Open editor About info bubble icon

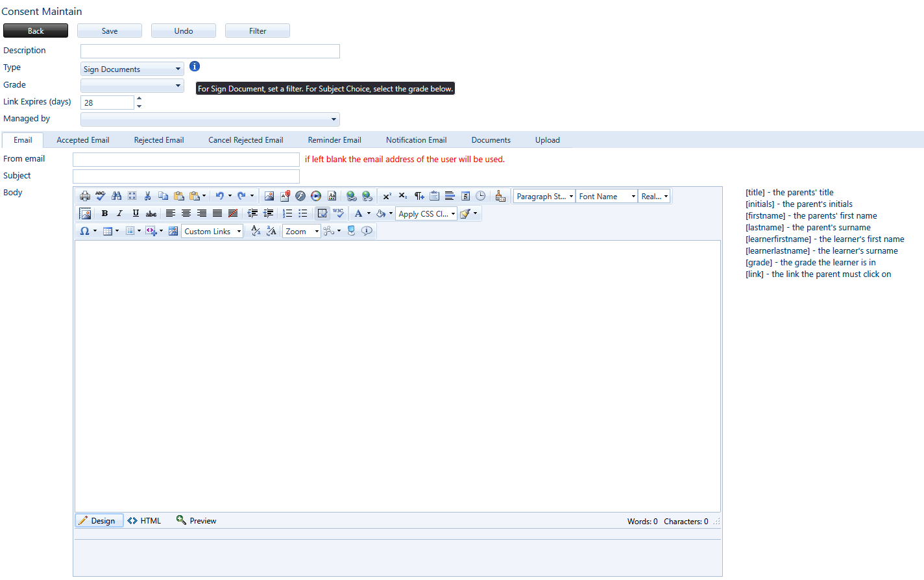tap(367, 231)
